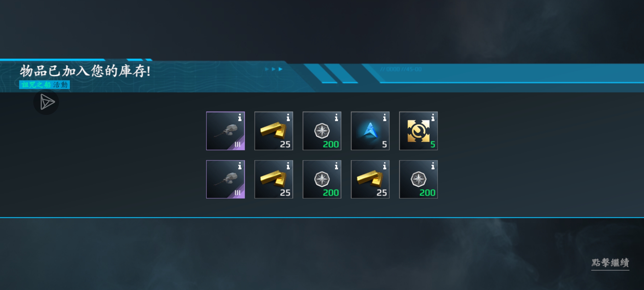The image size is (644, 290).
Task: Select gold bars tile beside lower turret tile
Action: (x=274, y=179)
